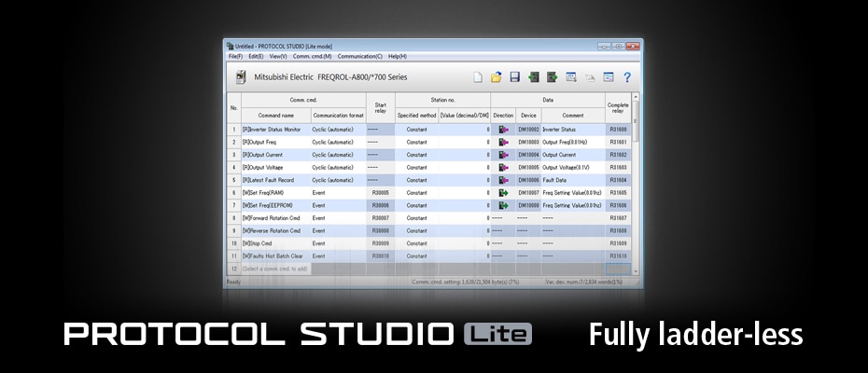Screen dimensions: 868x373
Task: Click the settings list icon next to transfer icons
Action: pyautogui.click(x=571, y=77)
